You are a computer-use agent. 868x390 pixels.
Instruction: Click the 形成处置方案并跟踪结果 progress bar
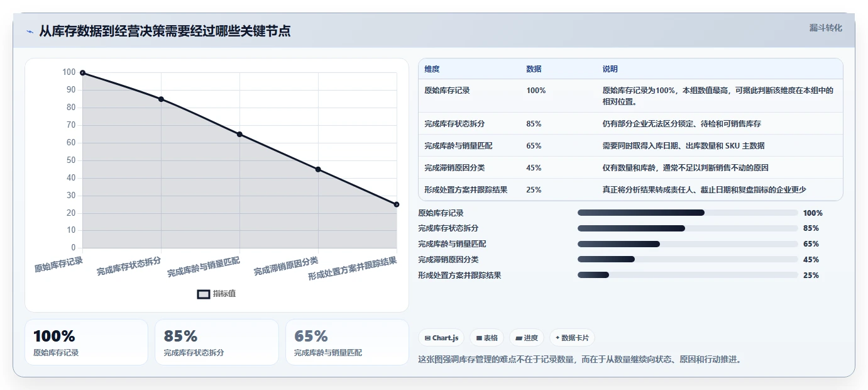point(688,275)
